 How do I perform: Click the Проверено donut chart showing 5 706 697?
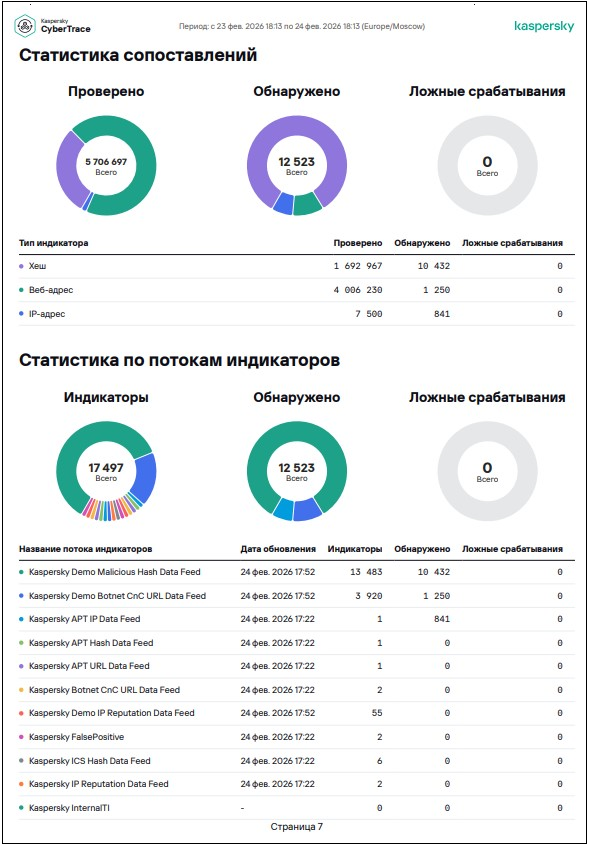106,166
